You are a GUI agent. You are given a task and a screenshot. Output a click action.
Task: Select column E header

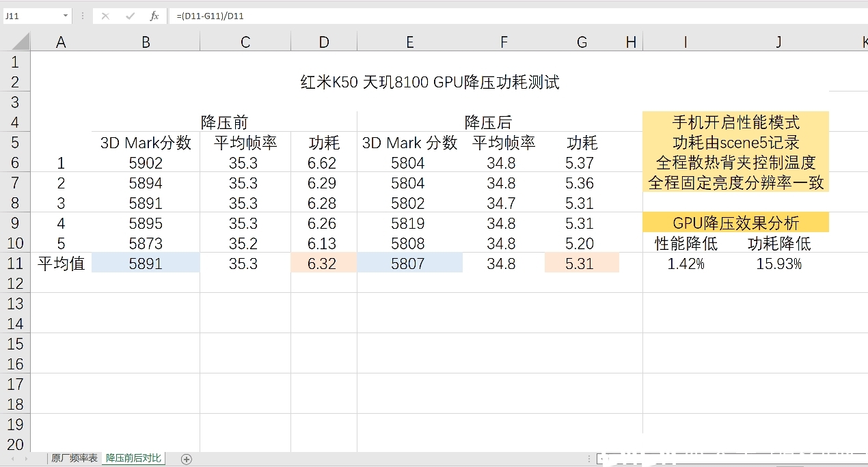409,42
